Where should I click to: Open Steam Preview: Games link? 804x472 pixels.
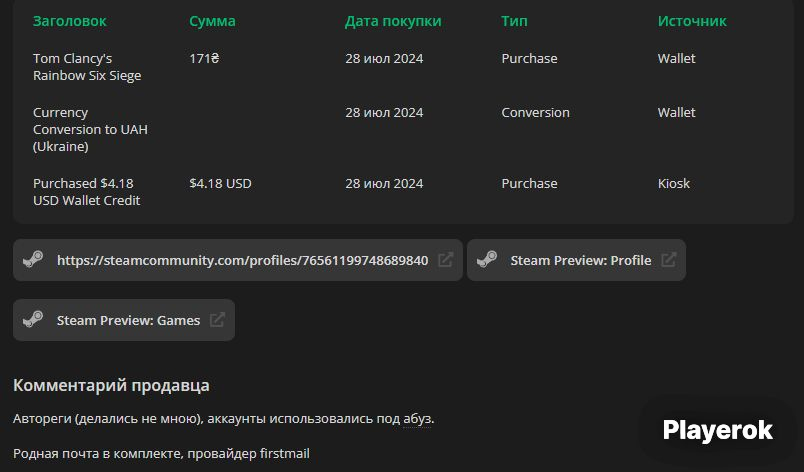[x=128, y=320]
